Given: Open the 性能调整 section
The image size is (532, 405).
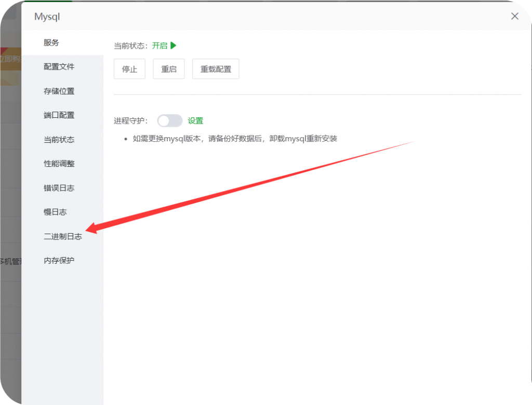Looking at the screenshot, I should pos(59,163).
